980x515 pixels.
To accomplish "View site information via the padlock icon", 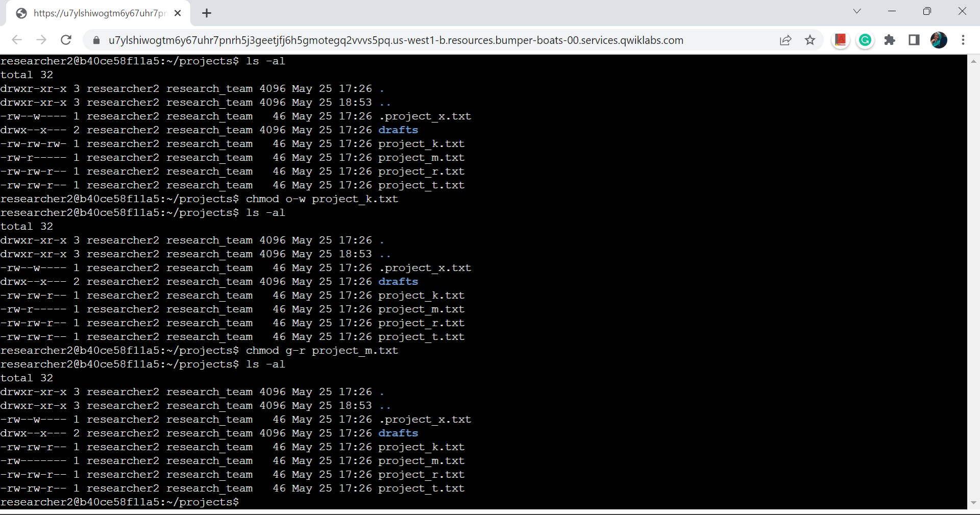I will click(96, 40).
